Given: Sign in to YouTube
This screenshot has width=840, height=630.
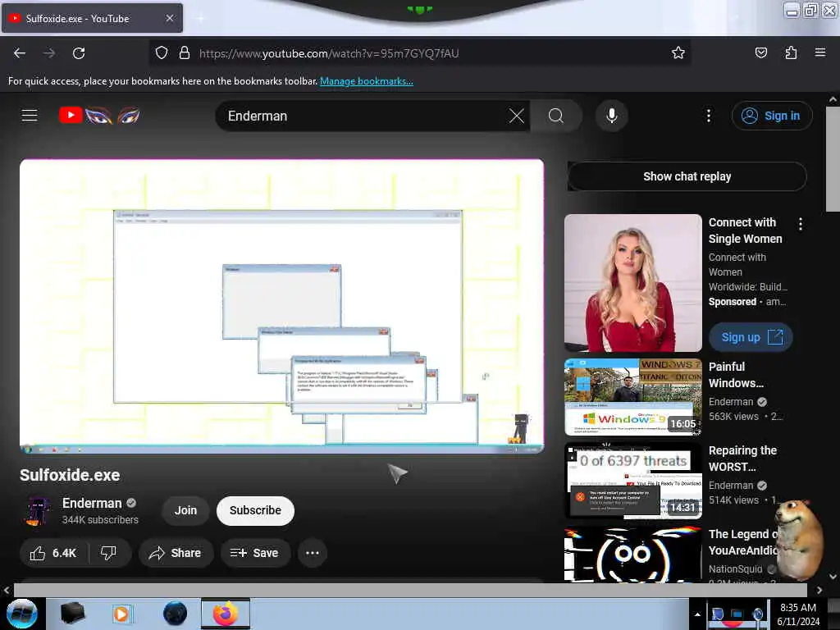Looking at the screenshot, I should point(772,116).
